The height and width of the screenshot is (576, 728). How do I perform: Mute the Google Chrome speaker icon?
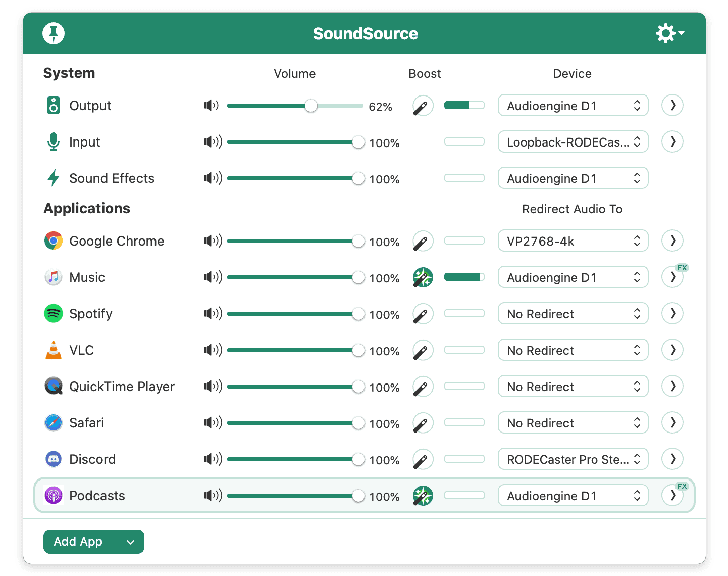pyautogui.click(x=212, y=241)
